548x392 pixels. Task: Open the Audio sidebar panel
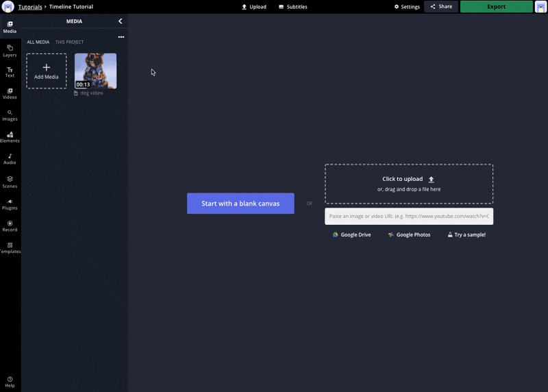tap(10, 159)
